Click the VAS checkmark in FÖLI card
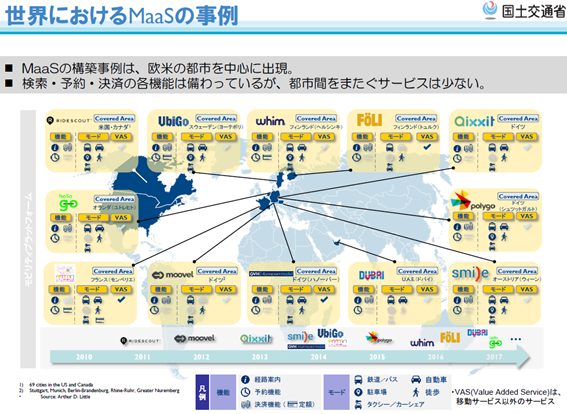The height and width of the screenshot is (414, 567). click(x=427, y=147)
